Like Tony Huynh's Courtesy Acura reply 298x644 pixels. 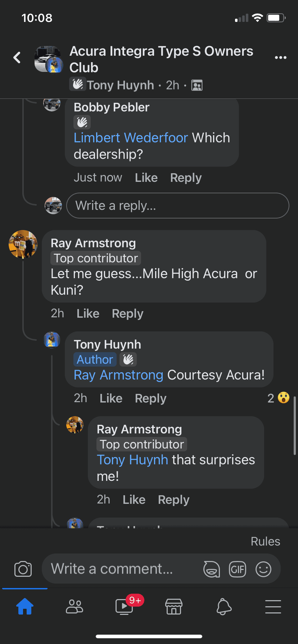point(111,398)
